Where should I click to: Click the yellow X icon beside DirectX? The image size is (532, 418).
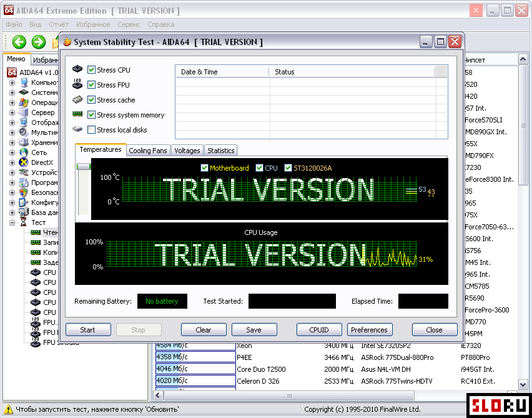click(x=24, y=162)
